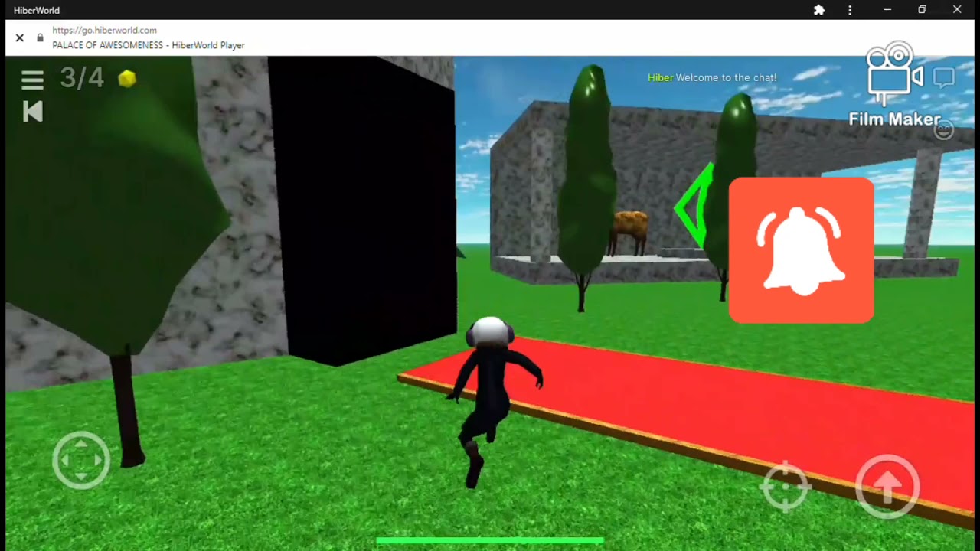Click the Hiber welcome chat message
The height and width of the screenshot is (551, 980).
pyautogui.click(x=712, y=77)
